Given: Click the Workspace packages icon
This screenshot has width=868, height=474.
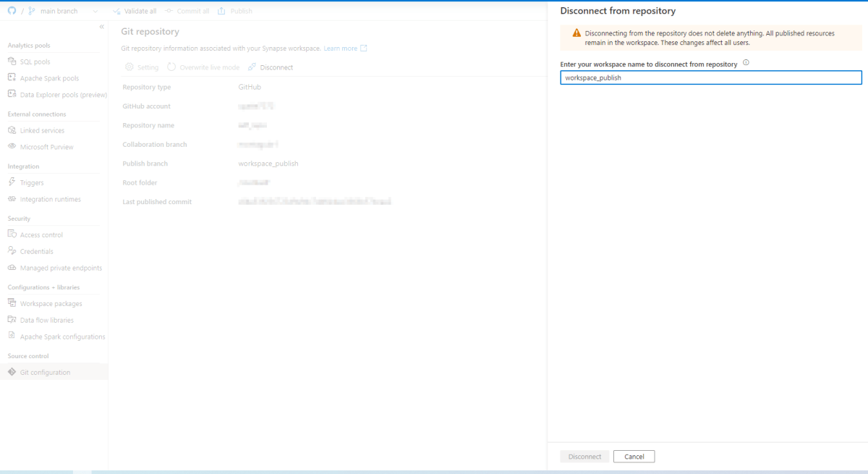Looking at the screenshot, I should [12, 303].
